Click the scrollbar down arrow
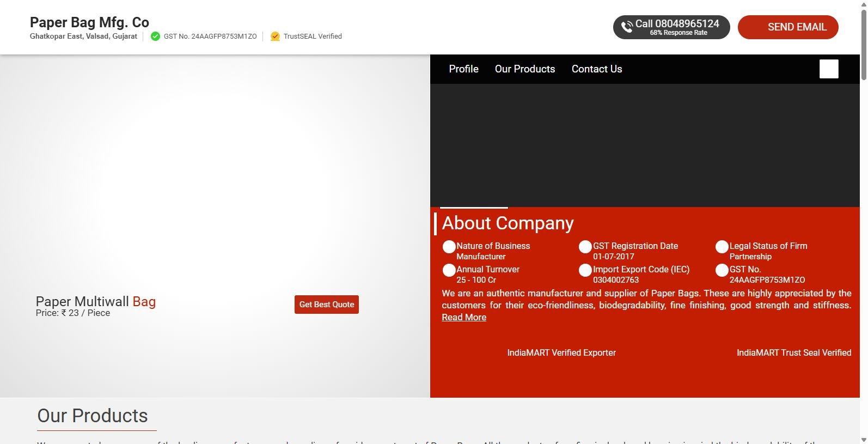Image resolution: width=868 pixels, height=444 pixels. 864,439
